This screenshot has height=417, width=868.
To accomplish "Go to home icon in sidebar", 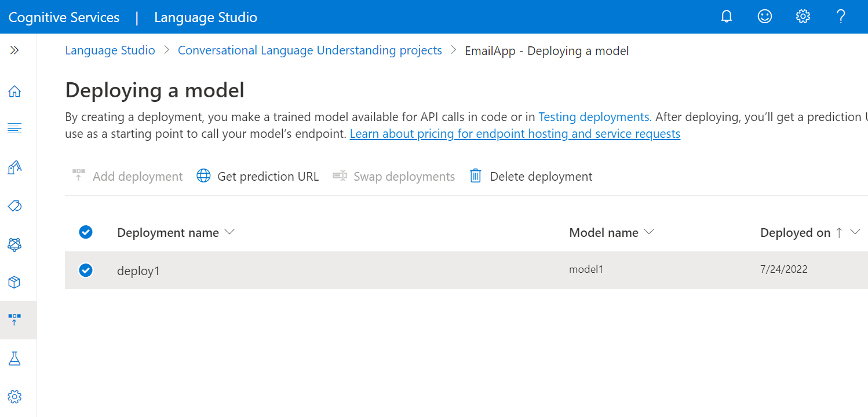I will click(x=14, y=92).
